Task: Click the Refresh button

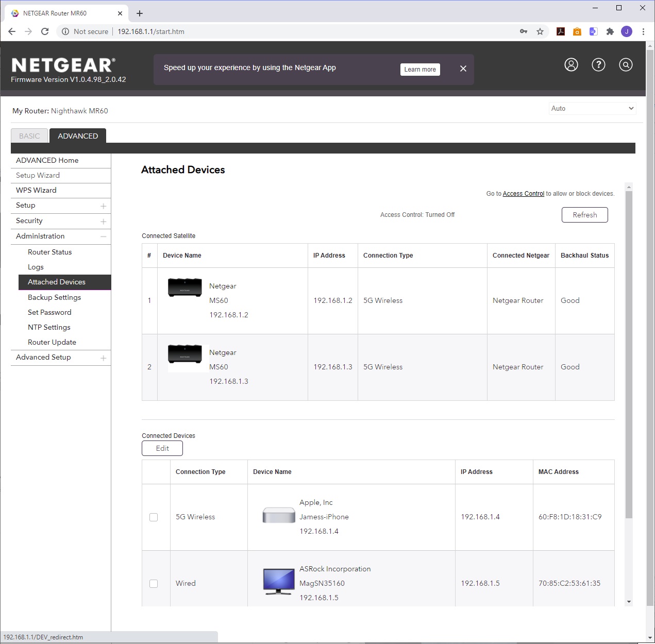Action: [x=584, y=215]
